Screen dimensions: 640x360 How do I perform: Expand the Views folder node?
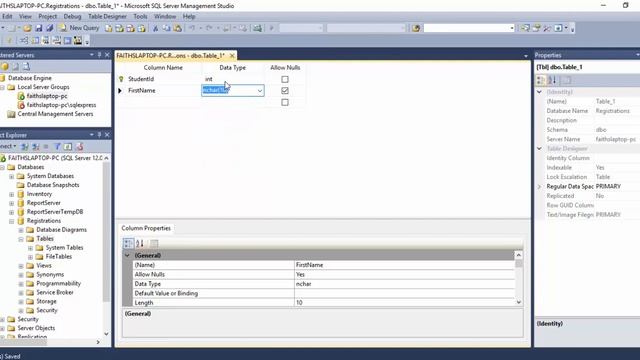21,266
